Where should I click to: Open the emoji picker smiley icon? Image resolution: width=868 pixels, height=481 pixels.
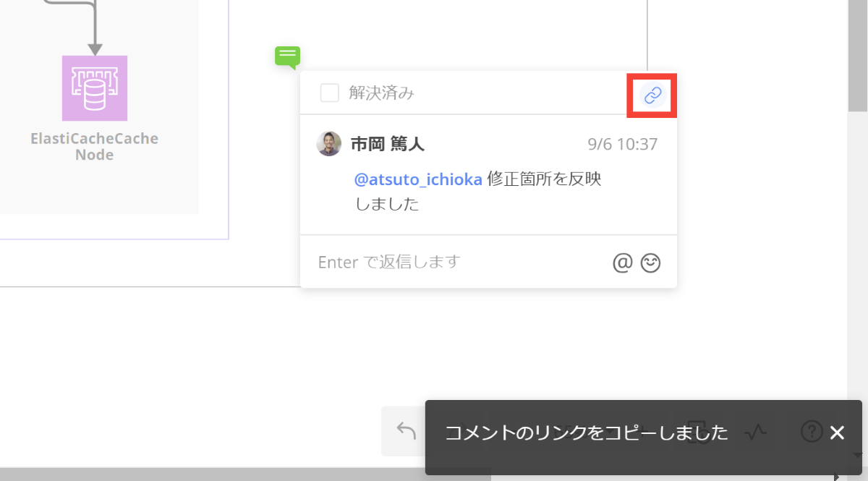pyautogui.click(x=651, y=263)
